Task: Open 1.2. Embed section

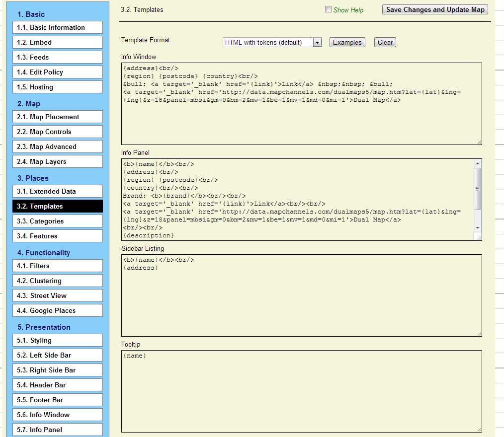Action: pyautogui.click(x=58, y=42)
